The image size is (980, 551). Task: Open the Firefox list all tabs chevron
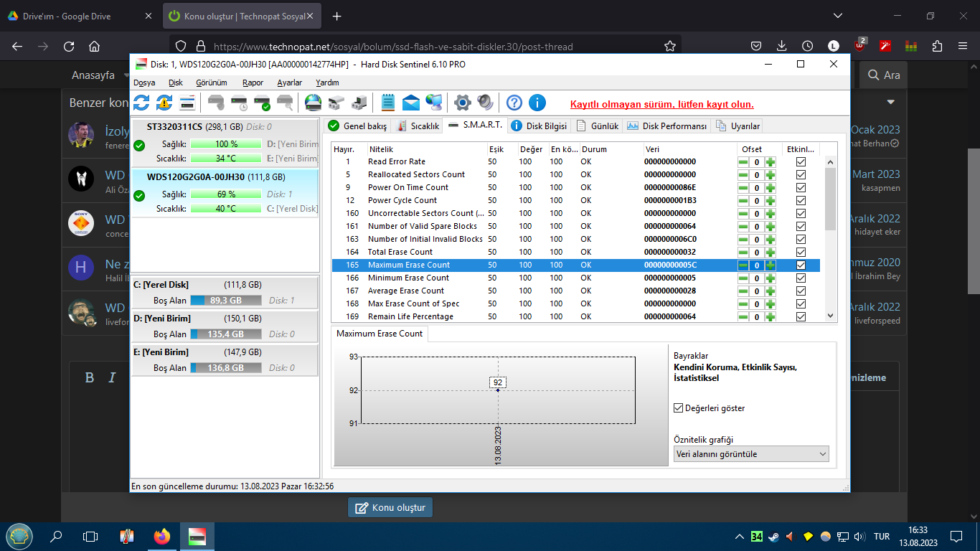coord(838,16)
